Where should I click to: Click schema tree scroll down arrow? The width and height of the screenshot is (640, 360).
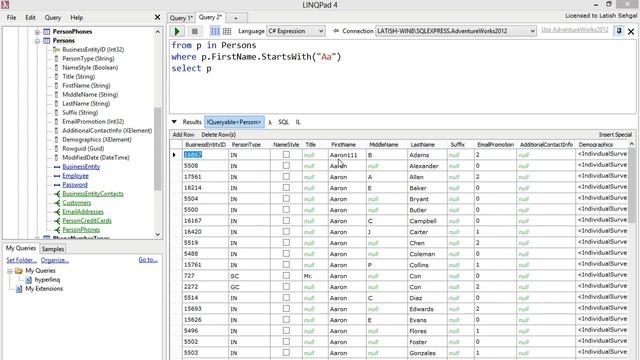(x=158, y=234)
